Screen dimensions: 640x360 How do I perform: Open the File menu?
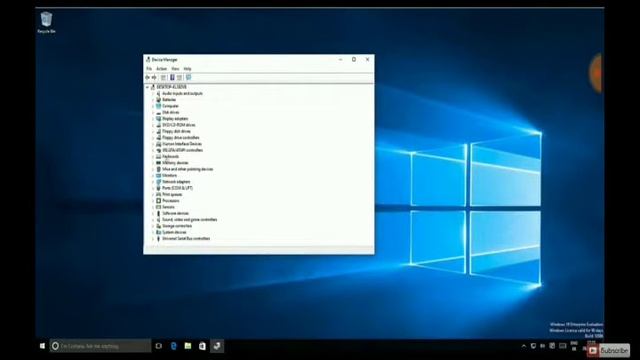149,69
